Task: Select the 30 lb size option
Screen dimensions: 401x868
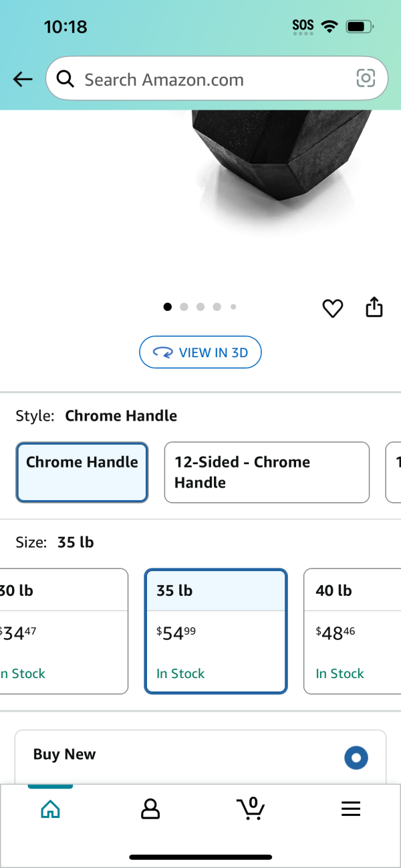Action: [63, 631]
